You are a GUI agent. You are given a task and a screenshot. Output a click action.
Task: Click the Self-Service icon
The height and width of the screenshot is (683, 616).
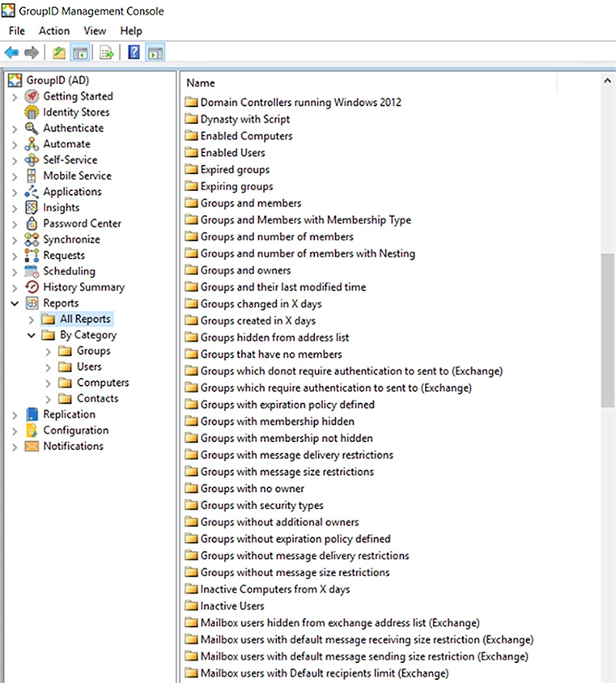pyautogui.click(x=32, y=160)
